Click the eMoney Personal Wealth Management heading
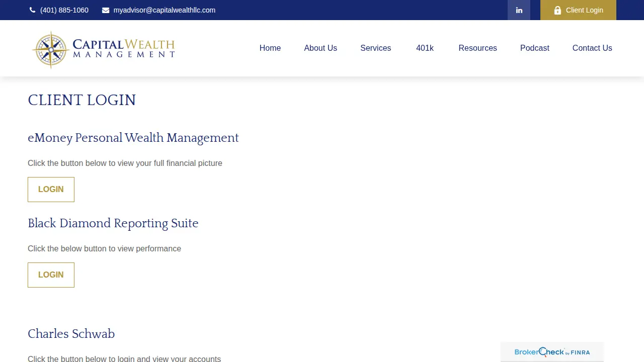This screenshot has height=362, width=644. 133,138
